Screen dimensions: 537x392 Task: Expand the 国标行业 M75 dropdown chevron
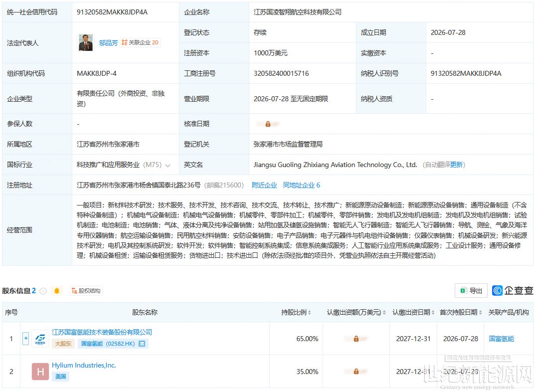click(168, 166)
